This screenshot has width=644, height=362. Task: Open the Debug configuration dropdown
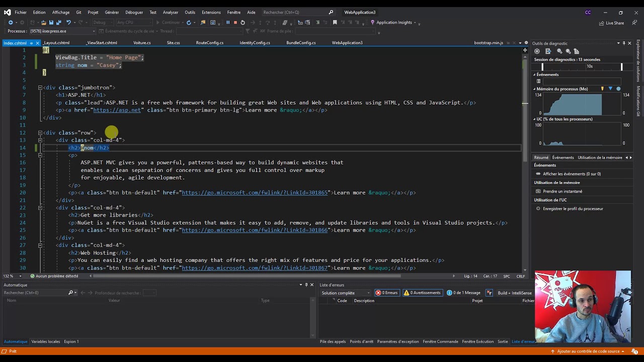point(102,22)
